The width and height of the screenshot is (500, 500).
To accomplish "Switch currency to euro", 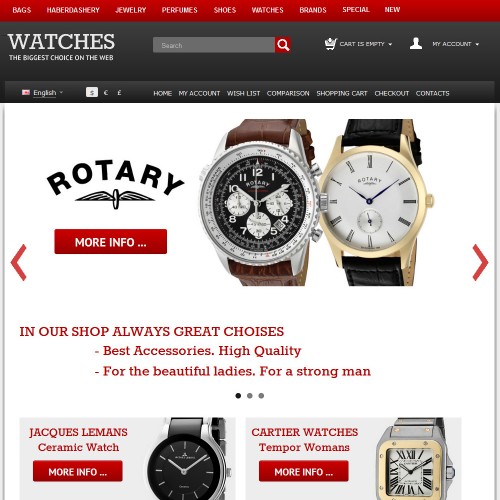I will 106,93.
